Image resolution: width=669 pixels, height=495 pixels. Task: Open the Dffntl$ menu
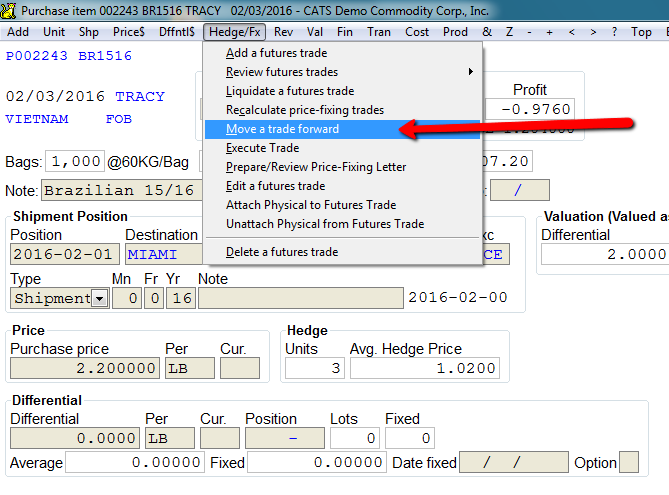177,32
